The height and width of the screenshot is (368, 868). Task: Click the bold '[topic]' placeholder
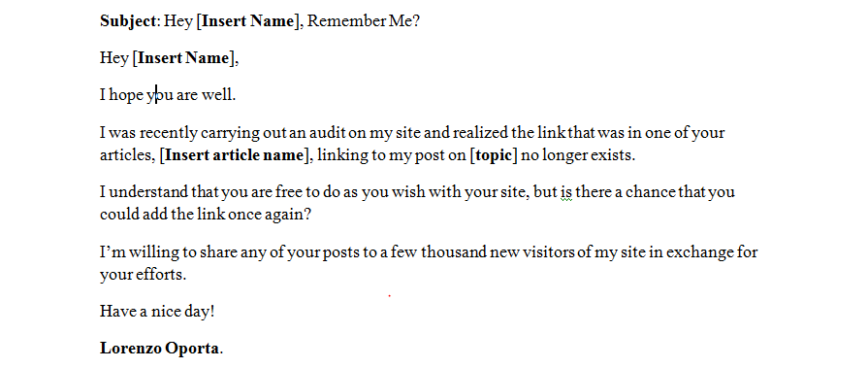point(494,155)
